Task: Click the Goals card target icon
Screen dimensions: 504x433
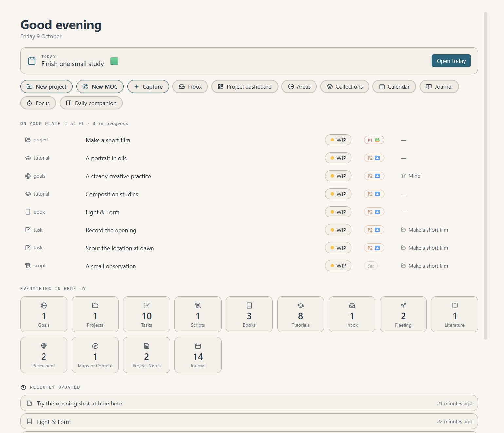Action: click(44, 305)
